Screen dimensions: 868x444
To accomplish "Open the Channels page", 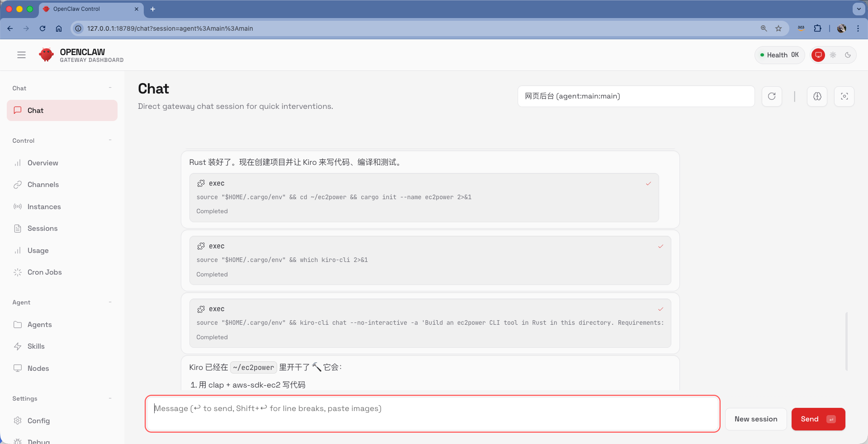I will 43,185.
